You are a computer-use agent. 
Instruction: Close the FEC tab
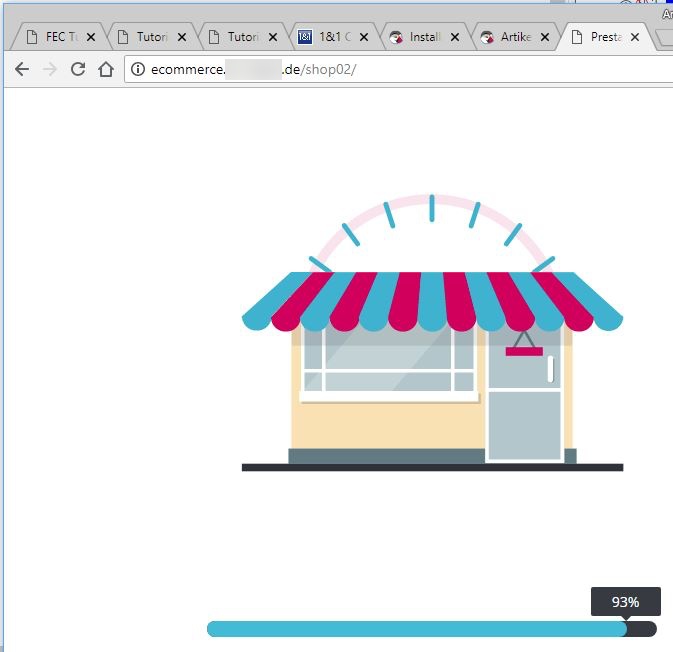(x=91, y=37)
